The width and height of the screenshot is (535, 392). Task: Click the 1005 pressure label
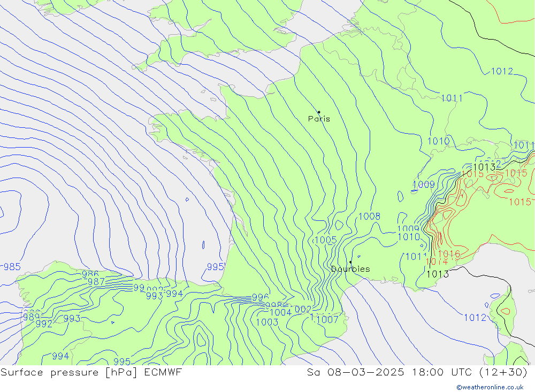coord(326,240)
